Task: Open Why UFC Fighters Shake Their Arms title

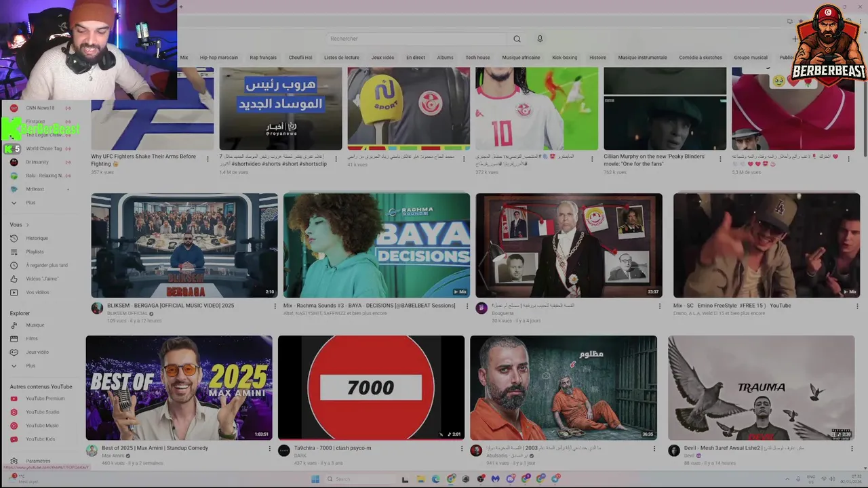Action: tap(144, 160)
